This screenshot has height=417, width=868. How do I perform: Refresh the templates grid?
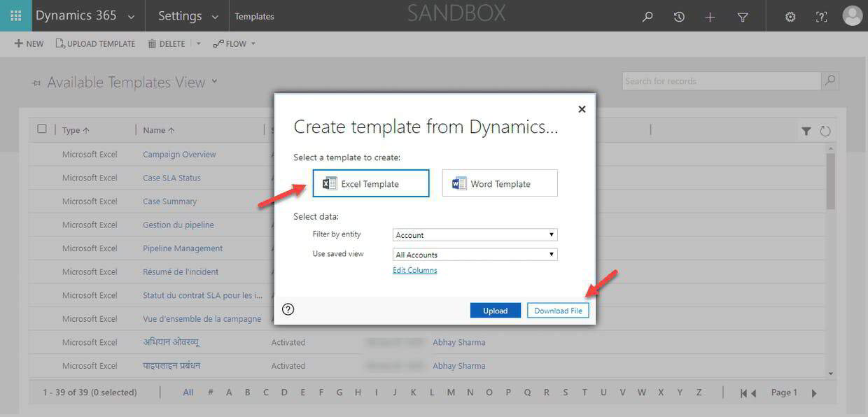(x=825, y=130)
